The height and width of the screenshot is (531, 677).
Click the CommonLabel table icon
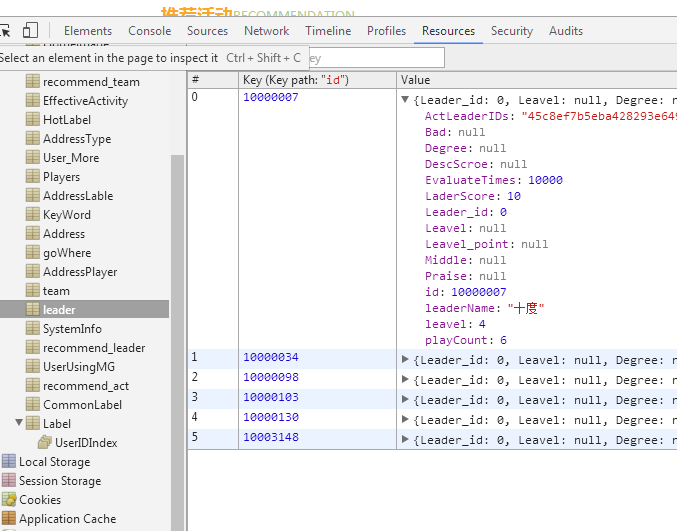[33, 404]
